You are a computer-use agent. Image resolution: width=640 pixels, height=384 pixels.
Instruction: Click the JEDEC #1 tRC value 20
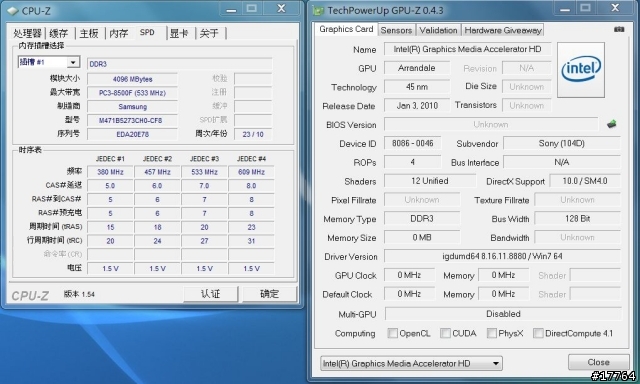[110, 241]
